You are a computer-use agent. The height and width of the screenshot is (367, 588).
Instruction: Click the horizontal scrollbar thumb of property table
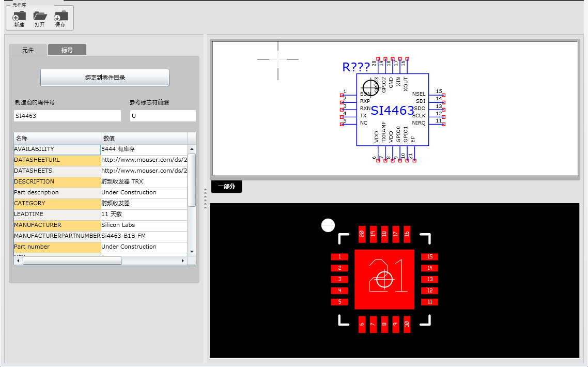[x=72, y=261]
